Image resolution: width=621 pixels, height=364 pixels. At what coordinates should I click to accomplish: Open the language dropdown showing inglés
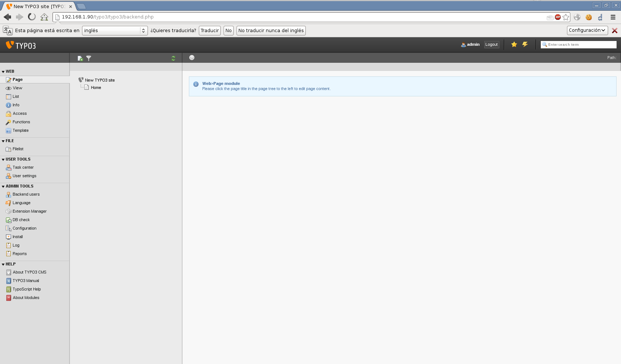tap(115, 31)
